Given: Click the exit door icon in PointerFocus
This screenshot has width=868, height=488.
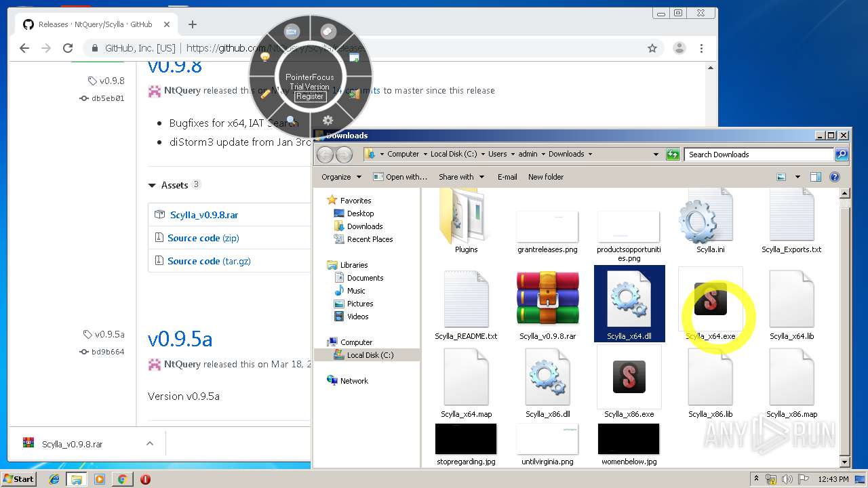Looking at the screenshot, I should tap(355, 94).
